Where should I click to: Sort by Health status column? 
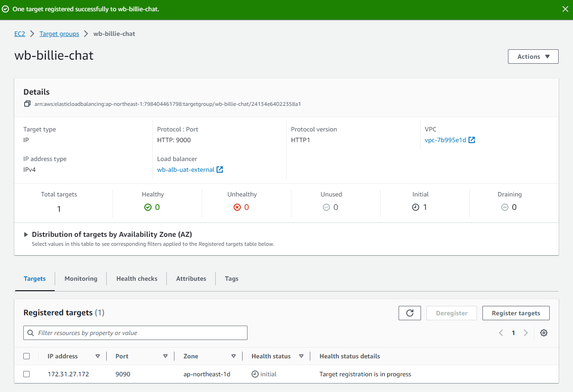301,356
